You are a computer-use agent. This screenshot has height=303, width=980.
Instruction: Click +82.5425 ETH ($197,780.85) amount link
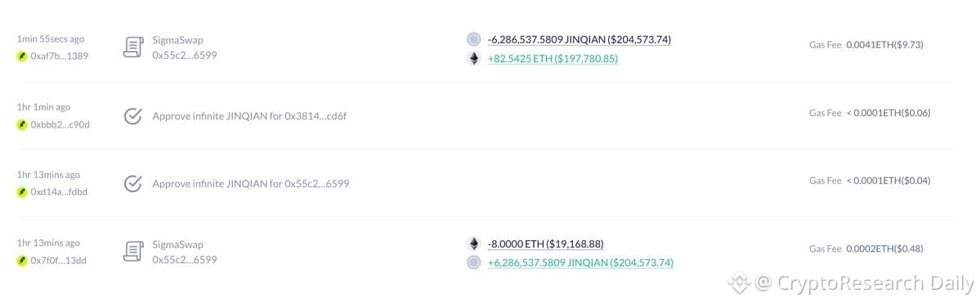pos(553,59)
